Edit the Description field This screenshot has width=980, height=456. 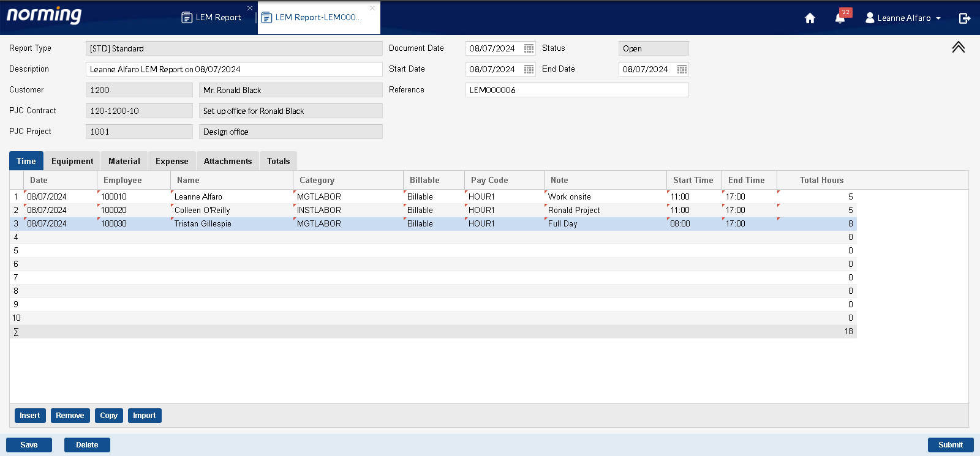pyautogui.click(x=234, y=69)
